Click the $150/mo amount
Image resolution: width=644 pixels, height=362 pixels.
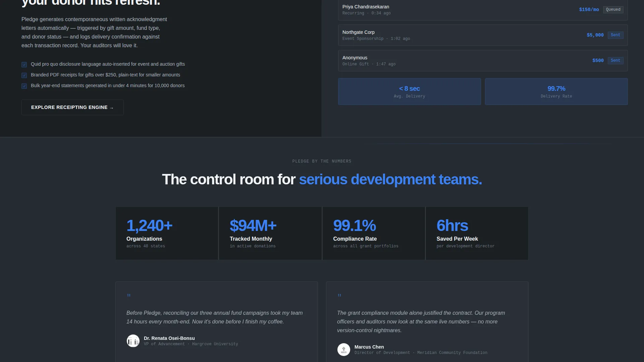[589, 10]
